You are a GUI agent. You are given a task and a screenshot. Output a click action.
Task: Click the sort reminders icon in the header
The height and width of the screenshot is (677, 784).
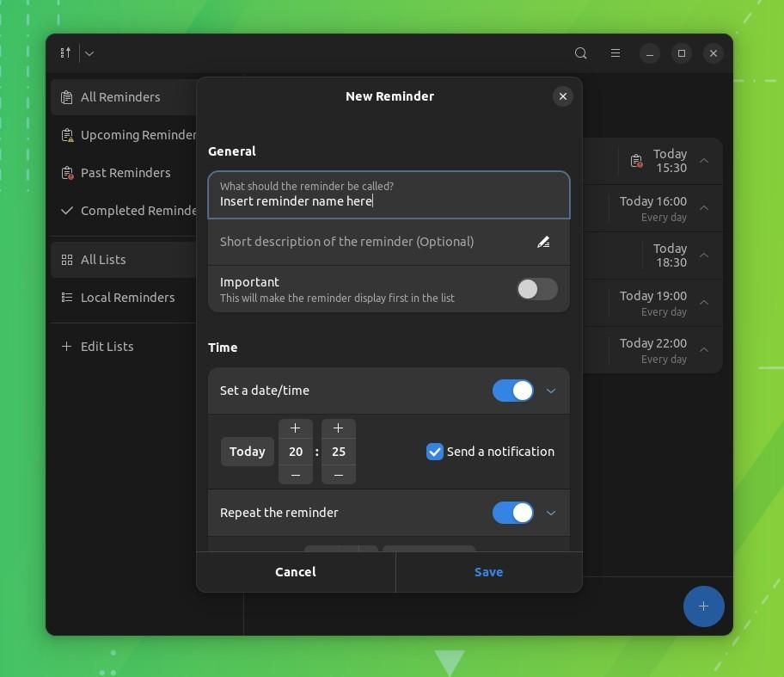[x=64, y=52]
